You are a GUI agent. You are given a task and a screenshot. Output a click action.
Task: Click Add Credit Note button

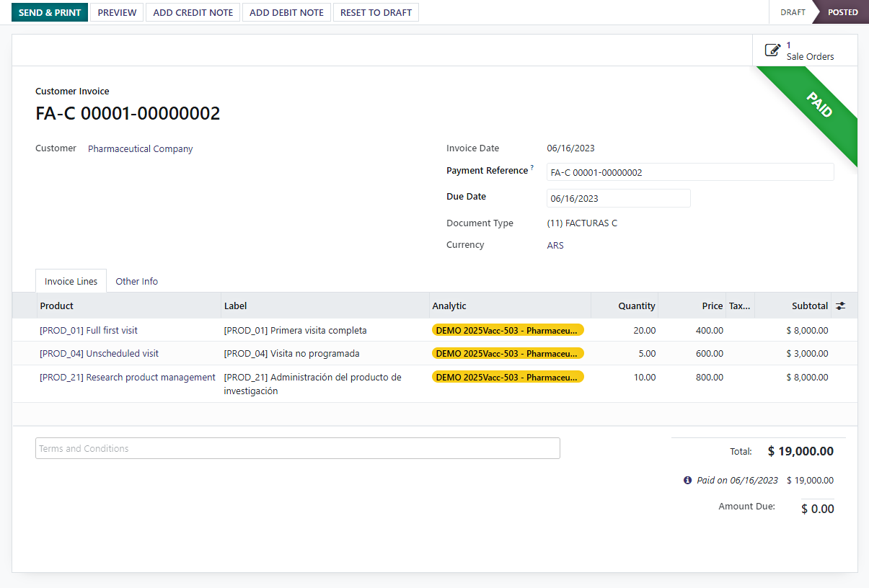point(193,12)
